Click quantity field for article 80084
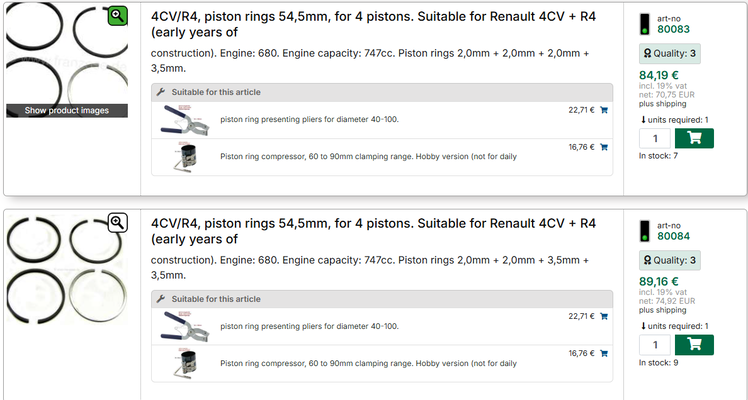The height and width of the screenshot is (400, 748). coord(655,345)
